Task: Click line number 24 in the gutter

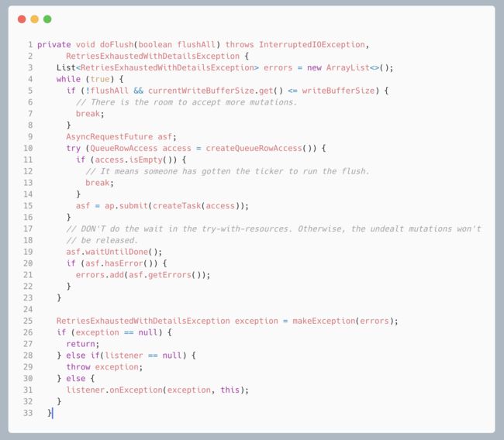Action: tap(28, 309)
